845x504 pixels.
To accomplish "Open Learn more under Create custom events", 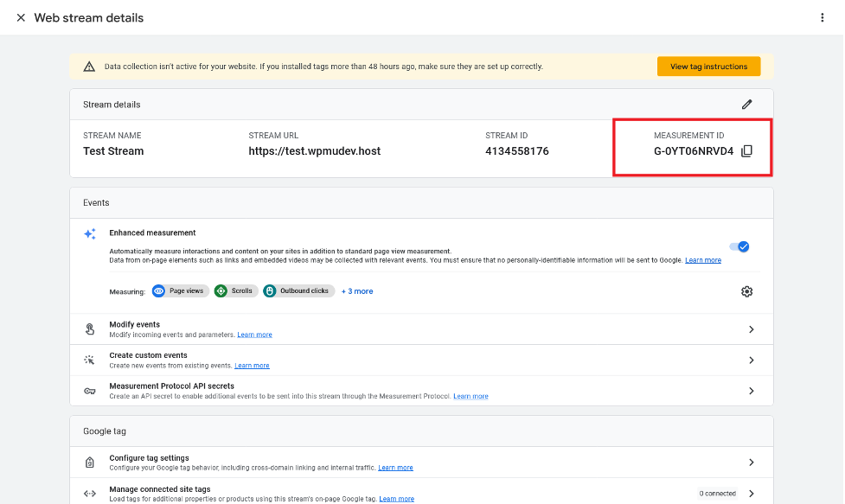I will 252,365.
